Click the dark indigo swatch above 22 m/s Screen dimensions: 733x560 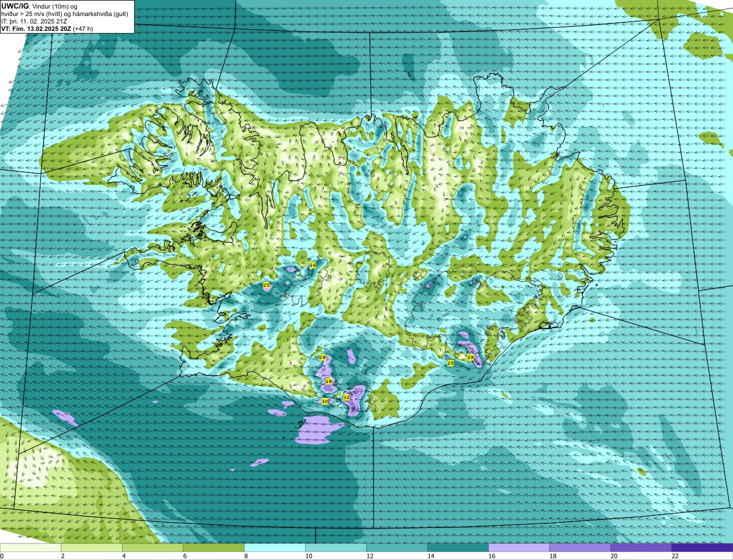click(703, 547)
